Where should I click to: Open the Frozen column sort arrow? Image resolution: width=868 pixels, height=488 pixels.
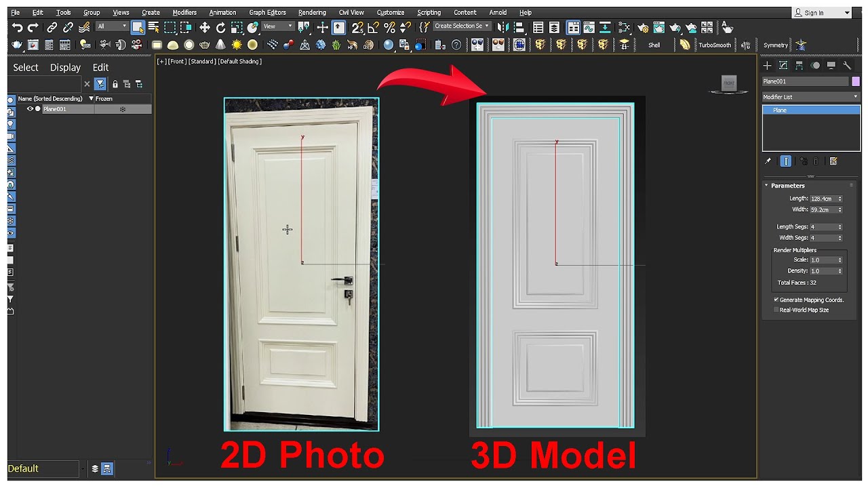click(x=92, y=98)
